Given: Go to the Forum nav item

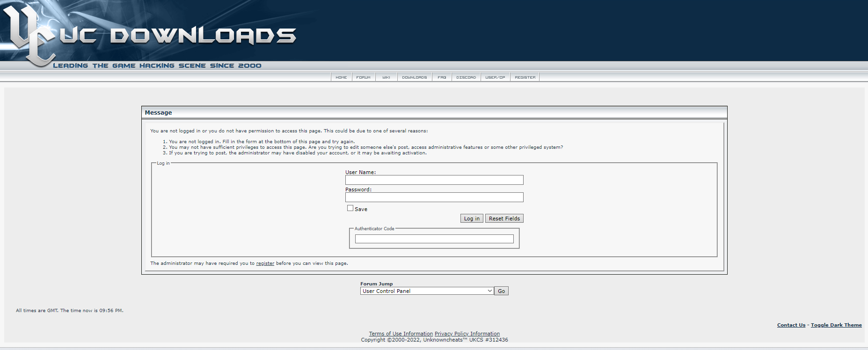Looking at the screenshot, I should point(363,77).
